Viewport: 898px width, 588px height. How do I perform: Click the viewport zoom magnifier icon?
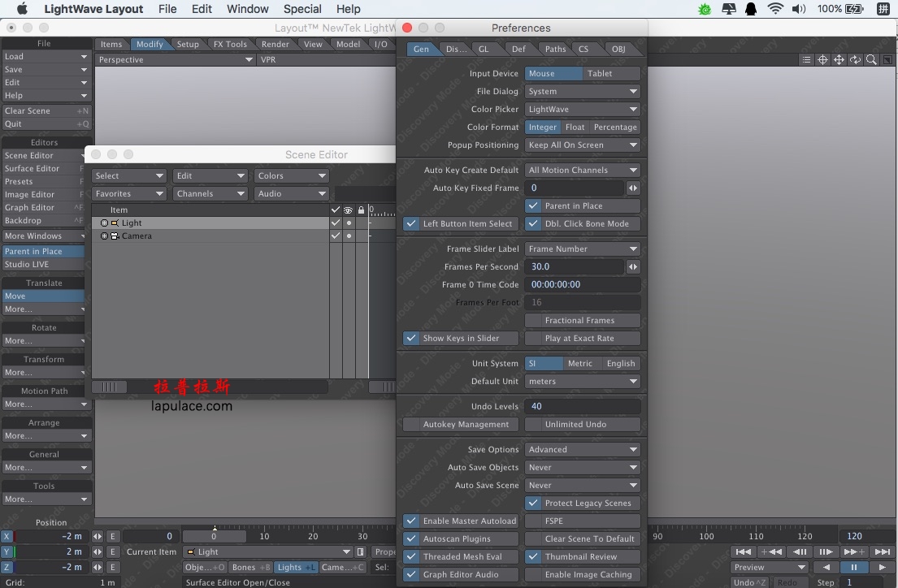click(x=871, y=59)
